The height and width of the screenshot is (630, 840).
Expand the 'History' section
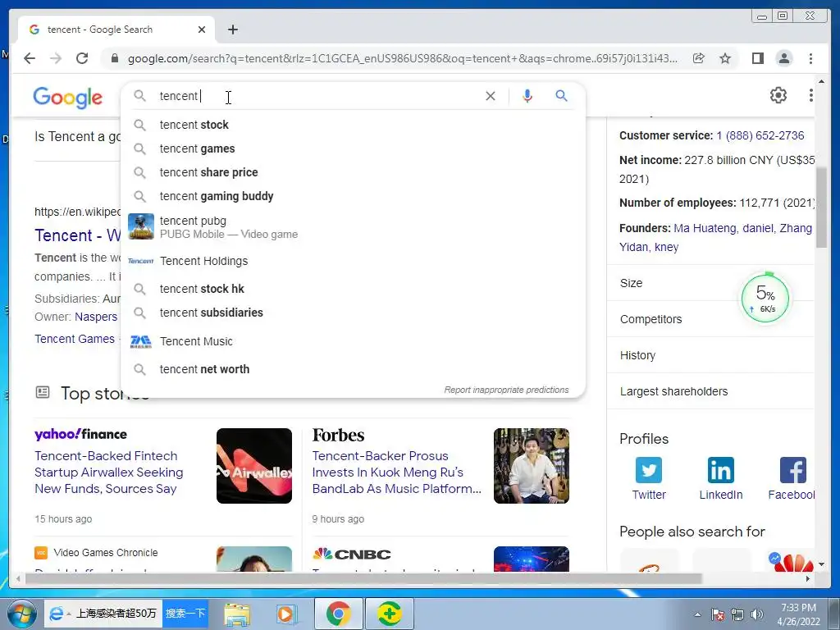point(710,355)
